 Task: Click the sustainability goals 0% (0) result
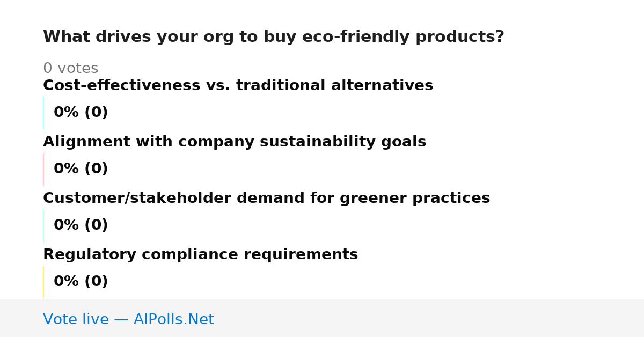[x=80, y=169]
